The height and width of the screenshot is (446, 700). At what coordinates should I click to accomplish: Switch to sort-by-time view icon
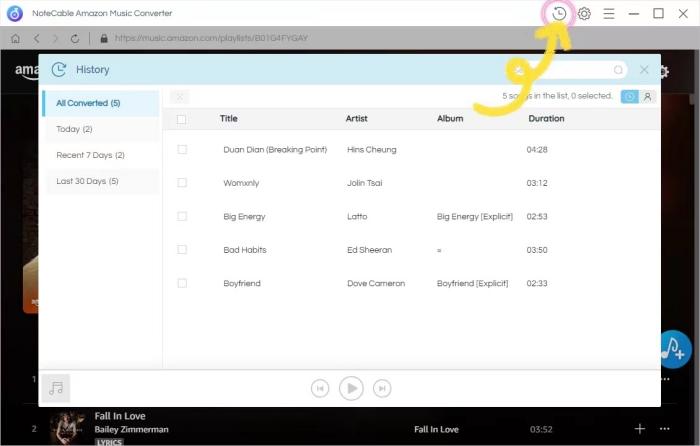(629, 96)
